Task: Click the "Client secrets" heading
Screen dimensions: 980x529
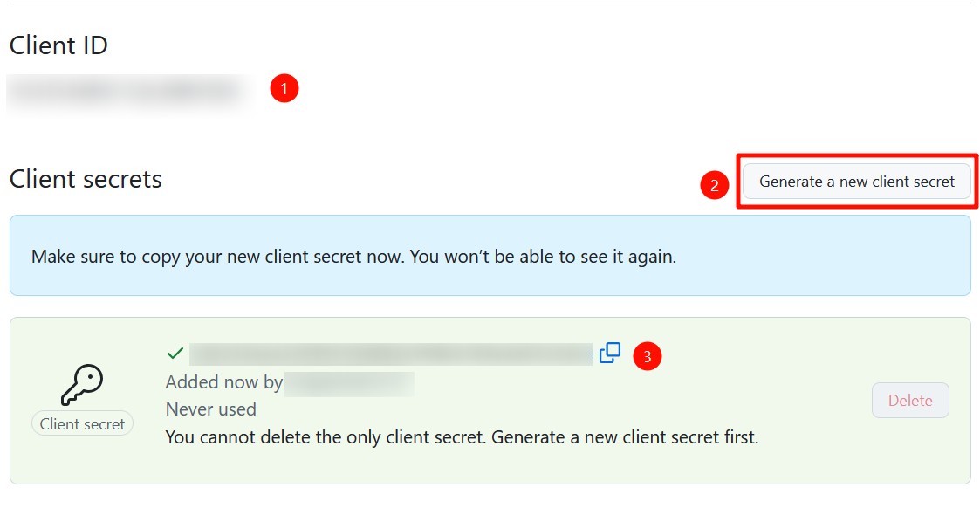Action: tap(86, 179)
